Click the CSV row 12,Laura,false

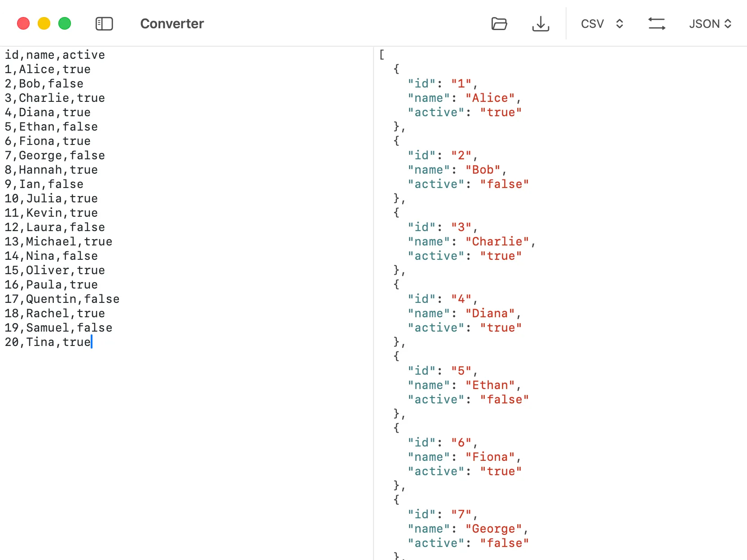(55, 227)
